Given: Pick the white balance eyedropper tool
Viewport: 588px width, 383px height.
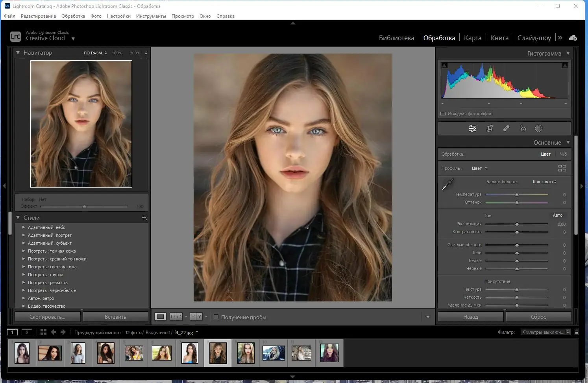Looking at the screenshot, I should (447, 184).
